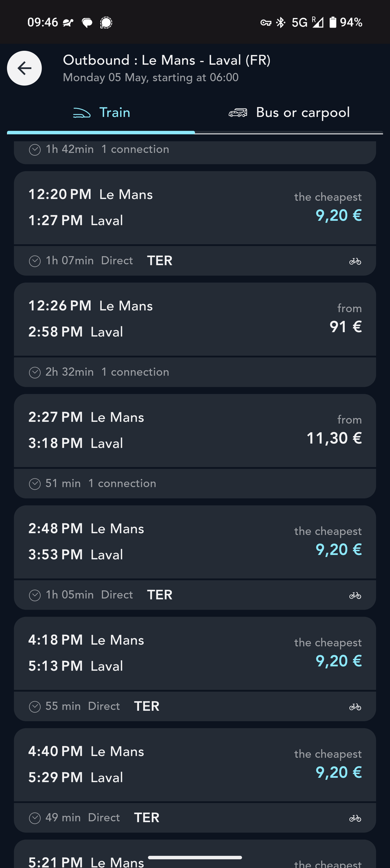390x868 pixels.
Task: Tap the VPN key icon in status bar
Action: click(x=266, y=22)
